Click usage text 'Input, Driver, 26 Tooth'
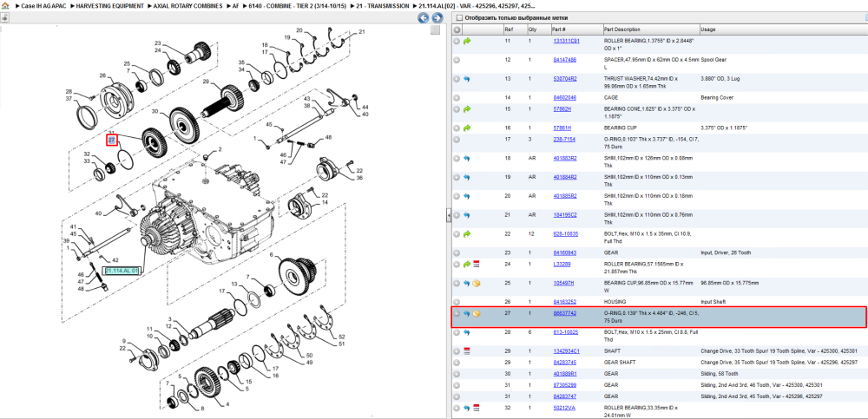868x419 pixels. click(x=725, y=253)
